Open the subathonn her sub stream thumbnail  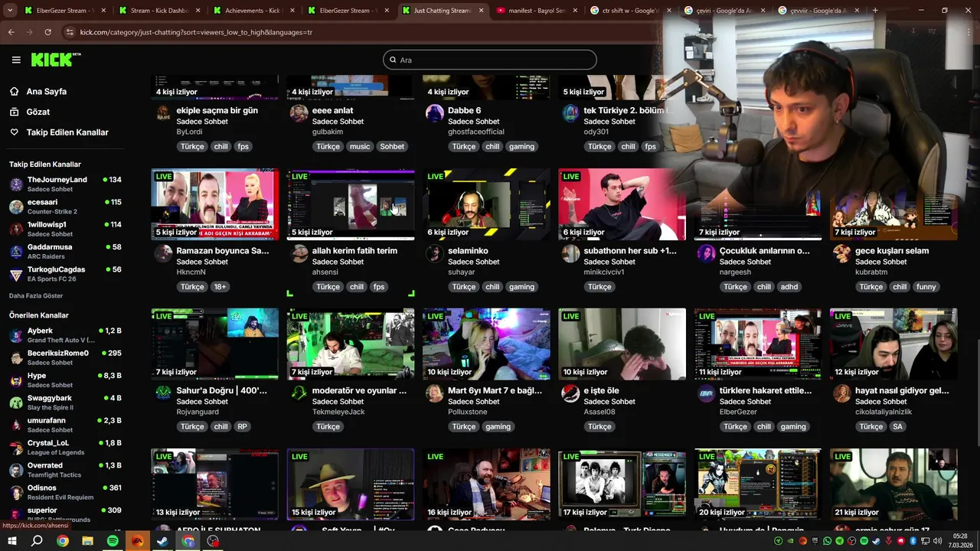pyautogui.click(x=622, y=204)
